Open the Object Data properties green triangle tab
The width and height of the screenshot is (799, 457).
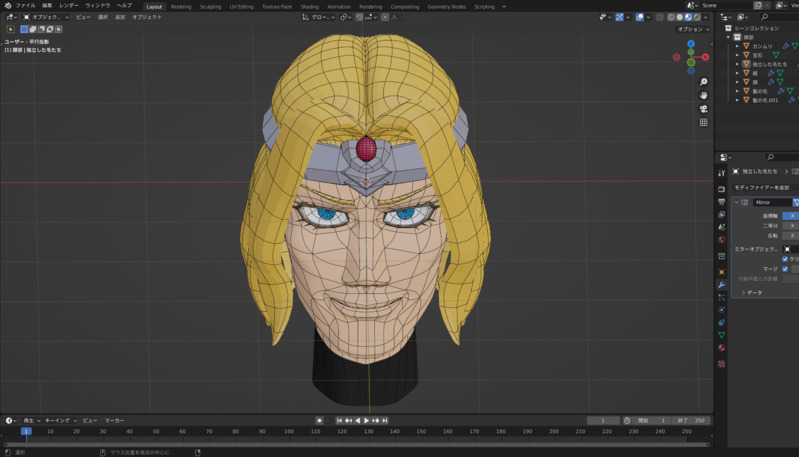(x=722, y=335)
